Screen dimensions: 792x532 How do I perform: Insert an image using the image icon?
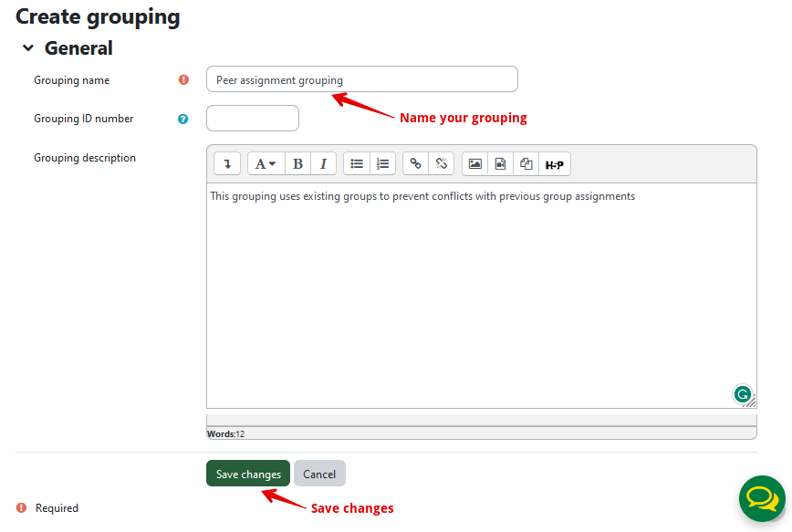tap(474, 164)
